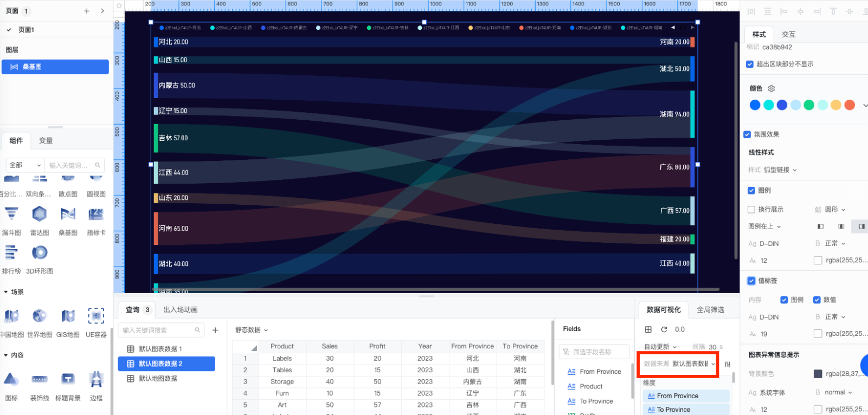Click the plus icon to add a page
868x415 pixels.
coord(87,11)
